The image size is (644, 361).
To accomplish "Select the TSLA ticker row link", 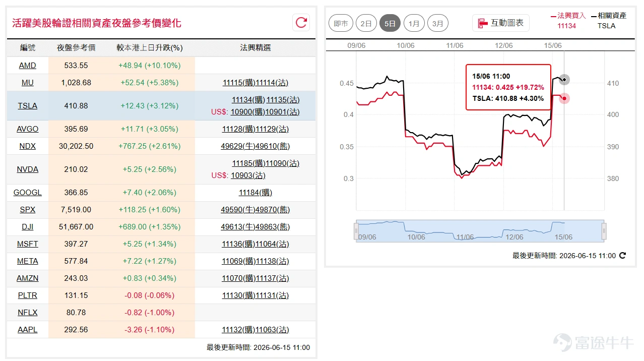I will [28, 106].
